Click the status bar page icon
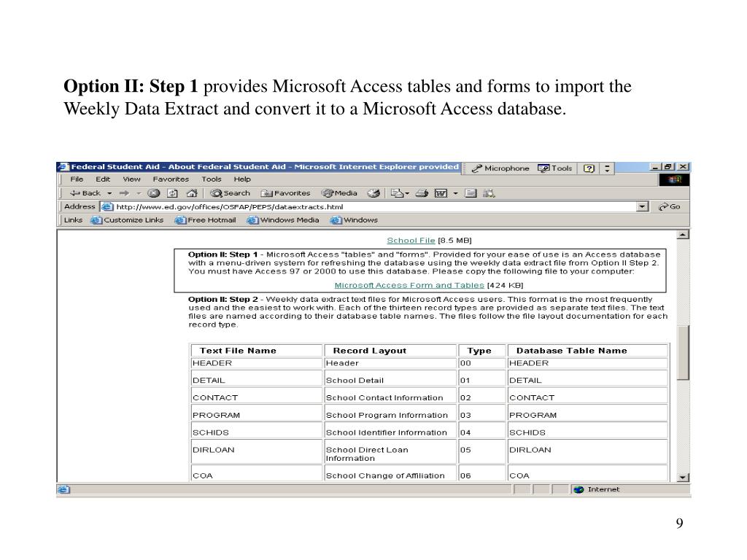Viewport: 747px width, 560px height. [x=63, y=489]
